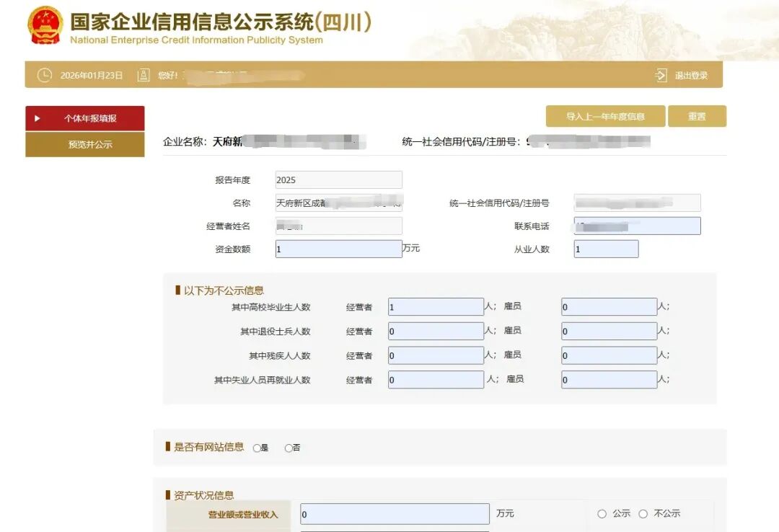Click the 导入上一年年度信息 button
This screenshot has width=779, height=532.
coord(604,115)
